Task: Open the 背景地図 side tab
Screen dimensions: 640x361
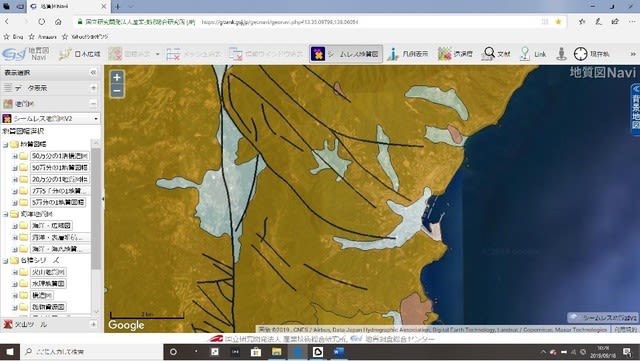Action: click(x=636, y=107)
